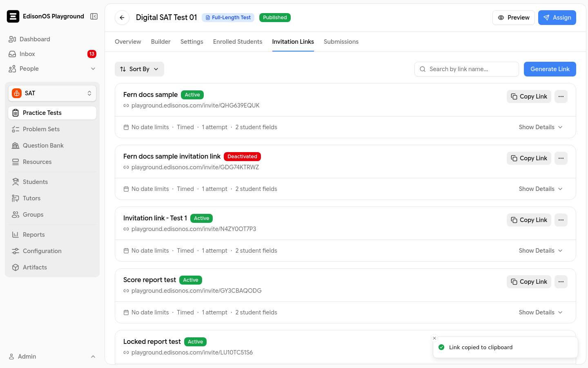The image size is (588, 368).
Task: Expand the People menu
Action: coord(52,69)
